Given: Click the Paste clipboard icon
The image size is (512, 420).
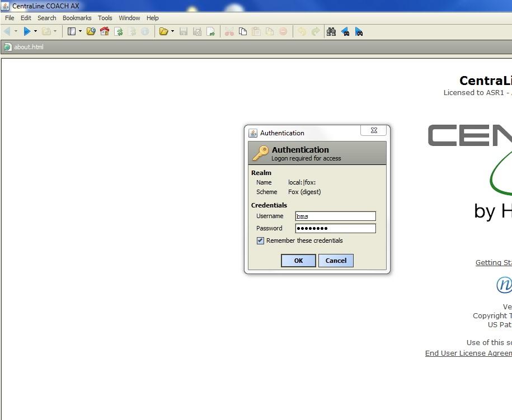Looking at the screenshot, I should (x=256, y=32).
